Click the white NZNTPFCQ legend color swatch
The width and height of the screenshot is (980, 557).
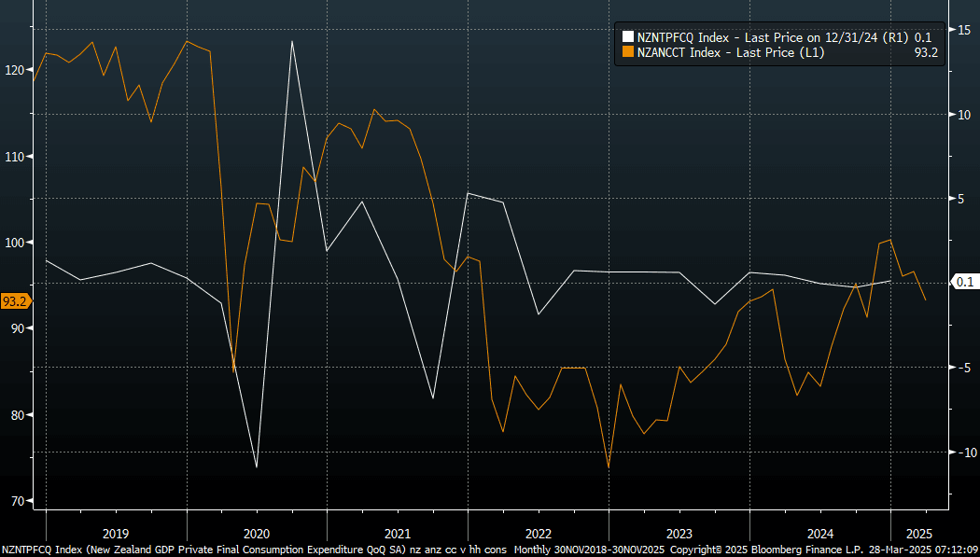click(628, 37)
